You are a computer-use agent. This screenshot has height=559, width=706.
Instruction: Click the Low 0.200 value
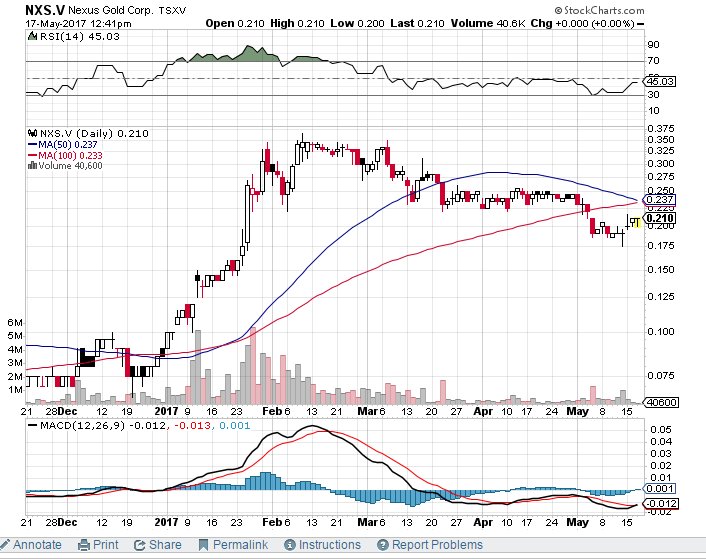[357, 23]
